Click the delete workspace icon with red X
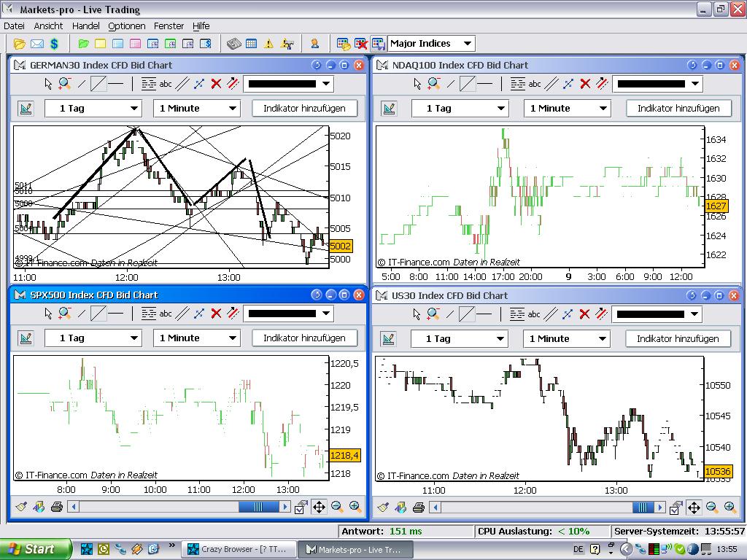747x560 pixels. click(x=360, y=44)
